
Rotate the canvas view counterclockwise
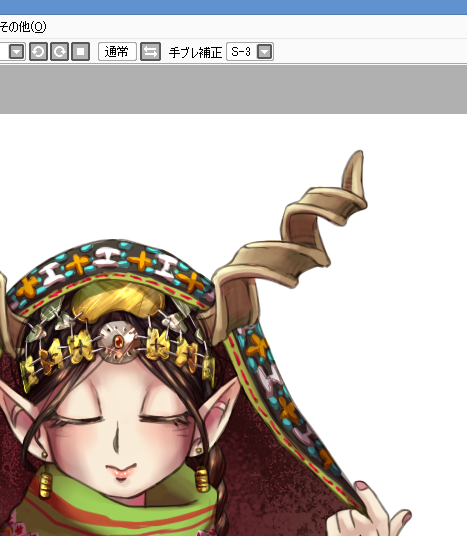tap(38, 52)
